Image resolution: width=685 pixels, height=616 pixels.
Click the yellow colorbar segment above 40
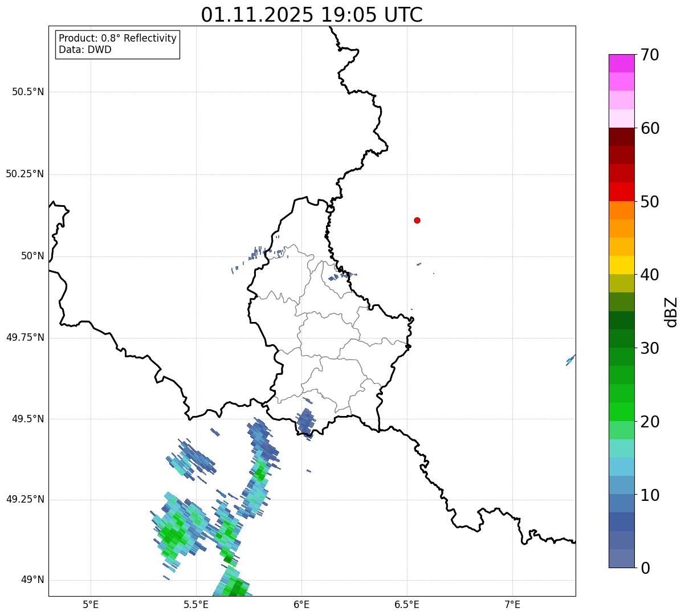621,265
